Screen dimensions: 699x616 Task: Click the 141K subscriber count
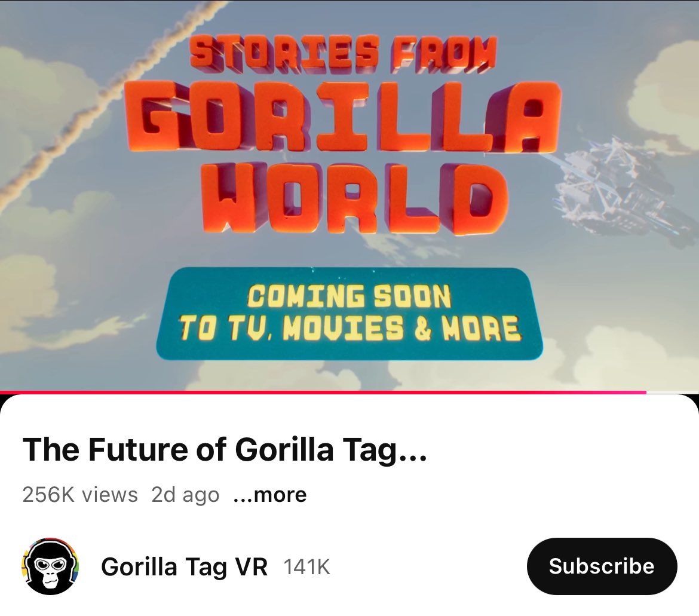tap(306, 567)
